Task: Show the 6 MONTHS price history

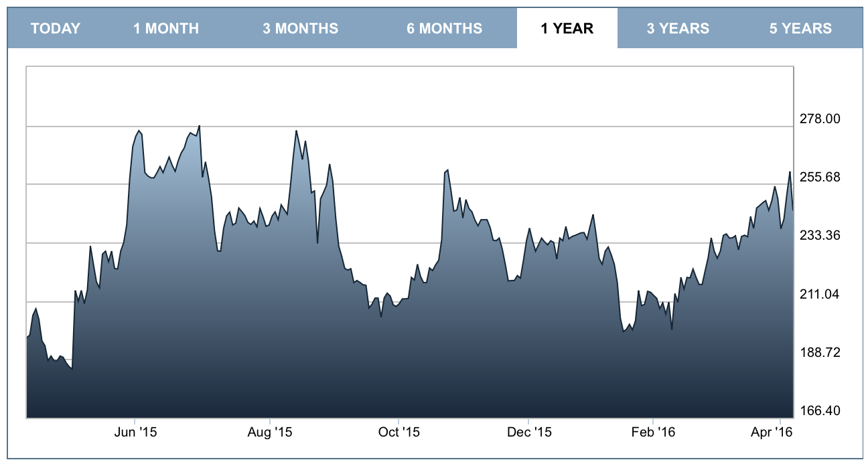Action: click(x=444, y=29)
